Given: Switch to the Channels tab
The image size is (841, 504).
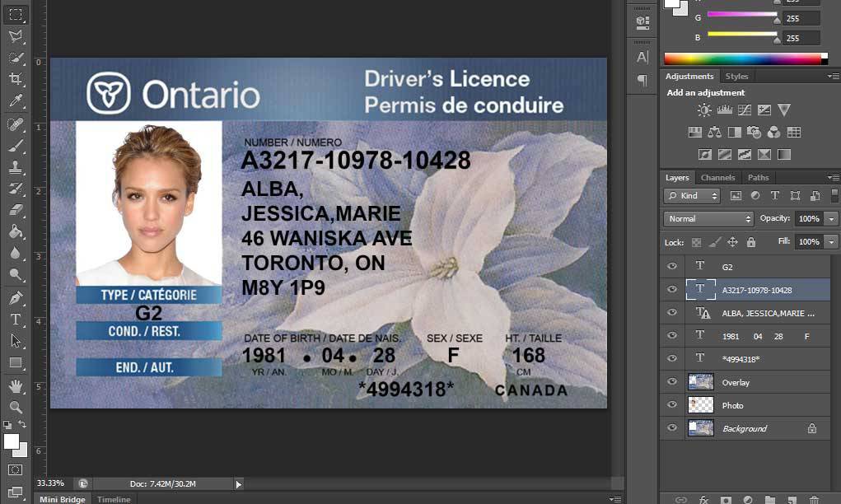Looking at the screenshot, I should click(x=717, y=178).
